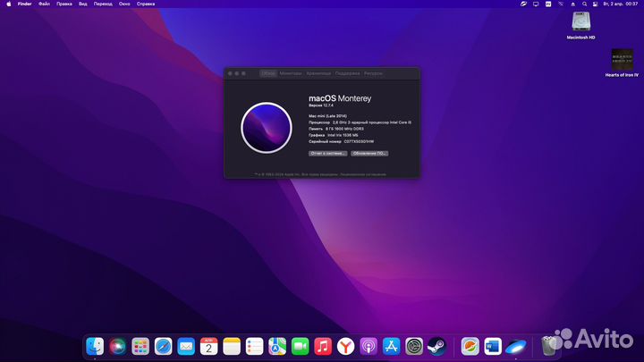
Task: Open the Справка menu
Action: click(x=146, y=4)
